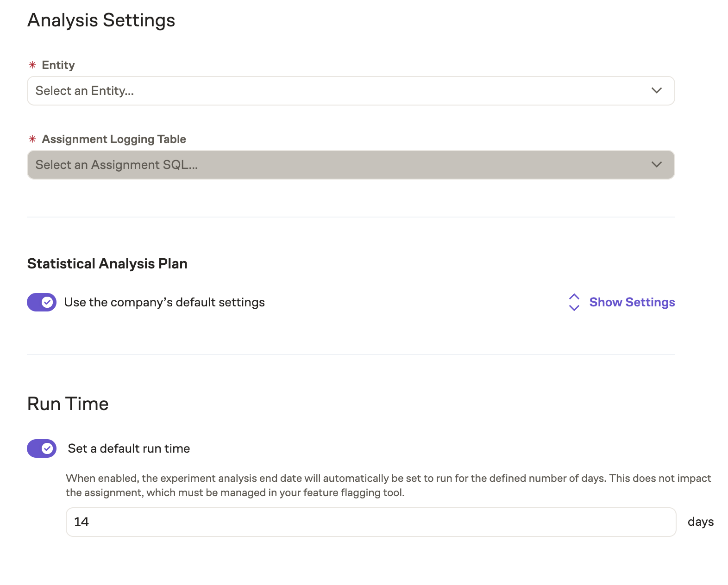
Task: Click the 'days' unit label
Action: tap(700, 522)
